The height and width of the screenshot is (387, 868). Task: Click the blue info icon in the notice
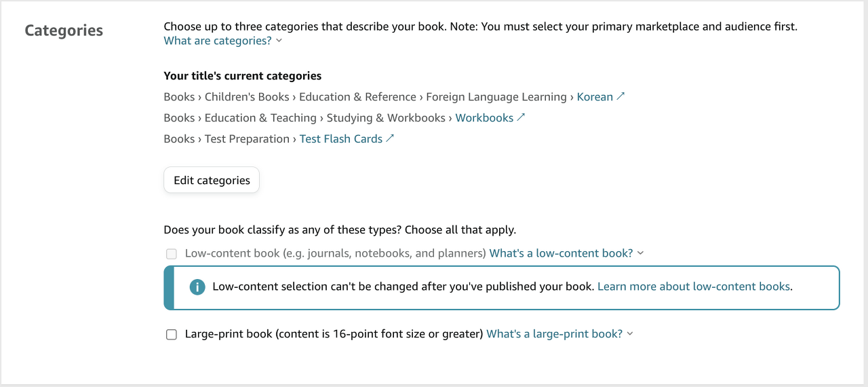pos(197,287)
